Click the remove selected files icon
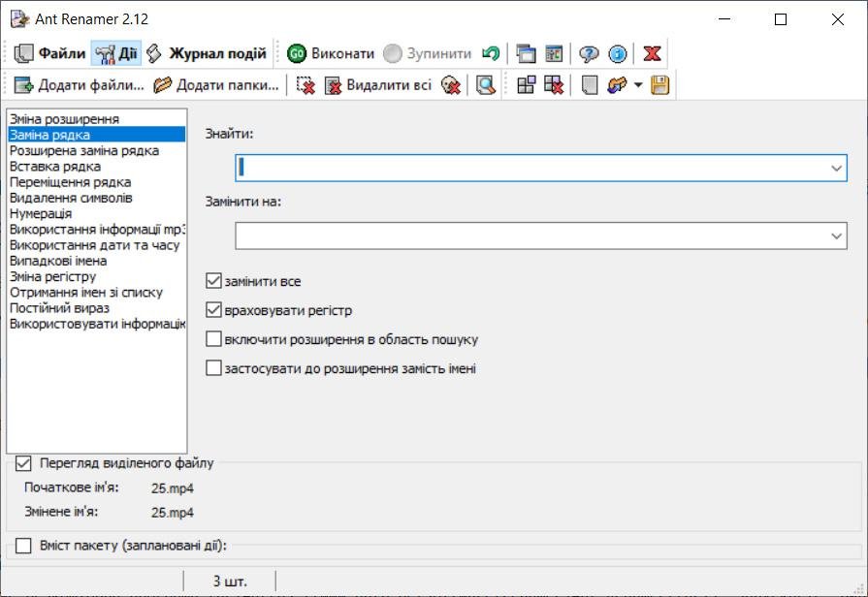The height and width of the screenshot is (597, 868). [x=305, y=85]
